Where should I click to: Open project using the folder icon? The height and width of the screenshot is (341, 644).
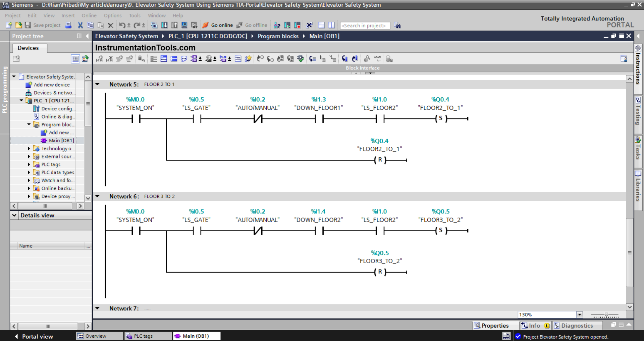click(18, 25)
